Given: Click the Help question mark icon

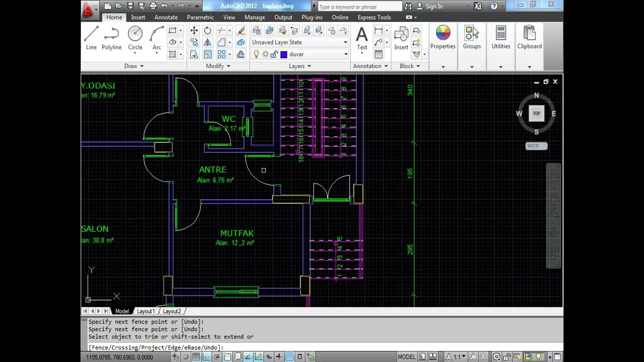Looking at the screenshot, I should 494,6.
